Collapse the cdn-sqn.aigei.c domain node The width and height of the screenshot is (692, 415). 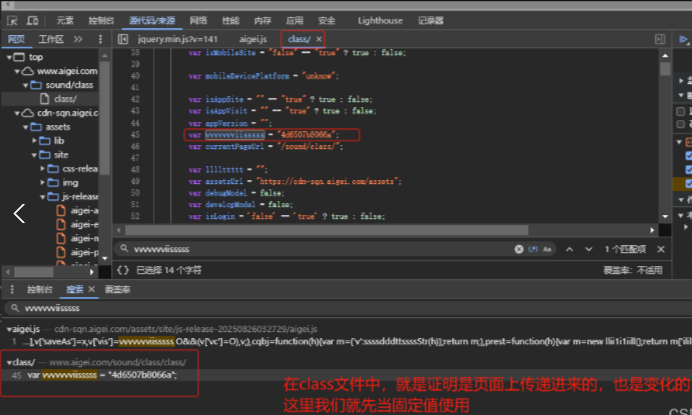(x=17, y=113)
